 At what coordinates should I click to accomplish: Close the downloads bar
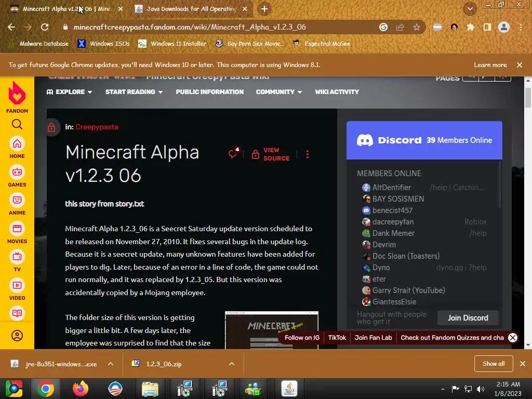coord(523,364)
